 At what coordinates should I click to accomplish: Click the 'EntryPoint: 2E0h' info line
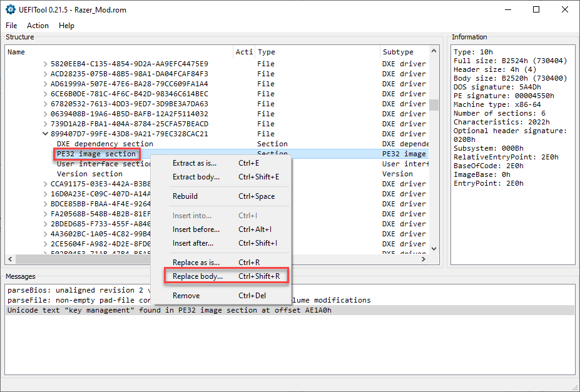click(x=488, y=183)
